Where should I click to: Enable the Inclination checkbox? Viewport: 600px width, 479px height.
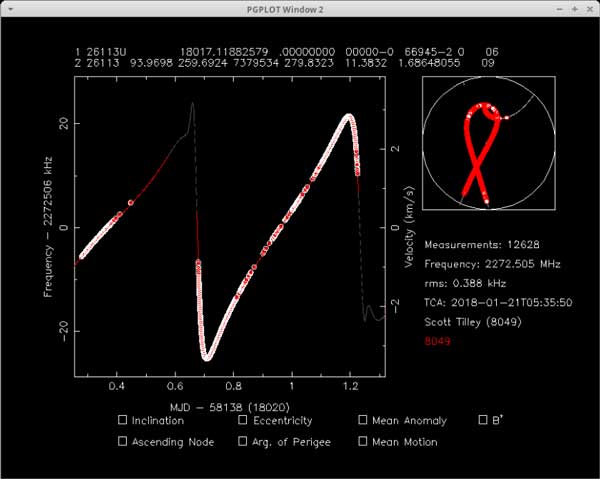pos(123,420)
